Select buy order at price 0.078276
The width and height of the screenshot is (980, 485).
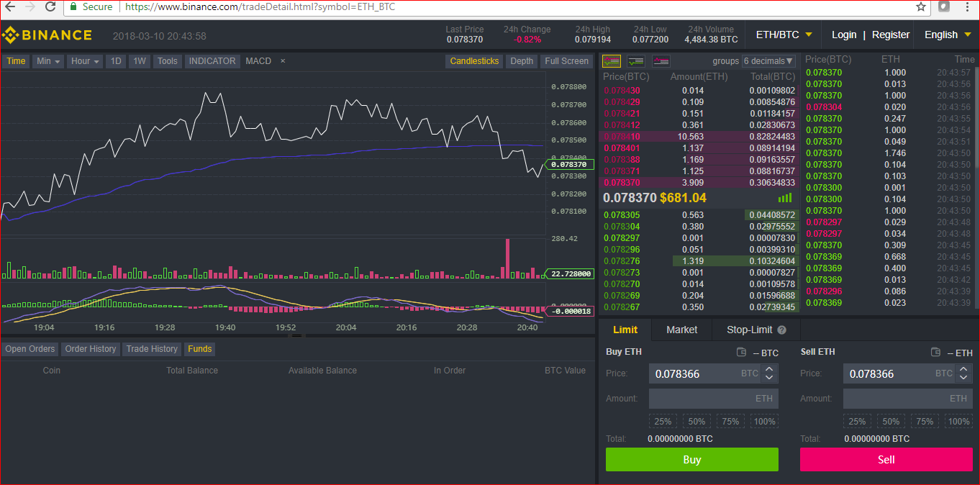(699, 261)
